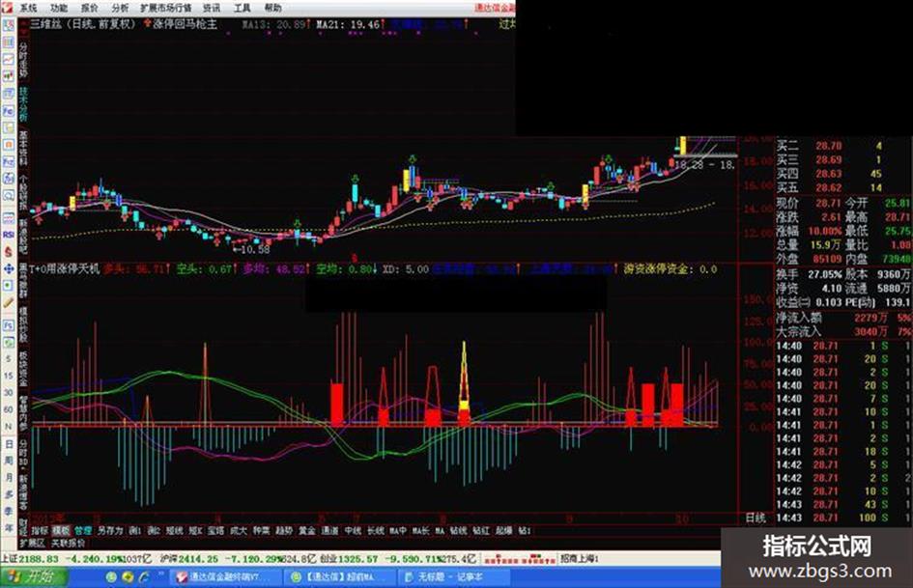Select the 黄金 template tab
This screenshot has height=588, width=913.
307,530
